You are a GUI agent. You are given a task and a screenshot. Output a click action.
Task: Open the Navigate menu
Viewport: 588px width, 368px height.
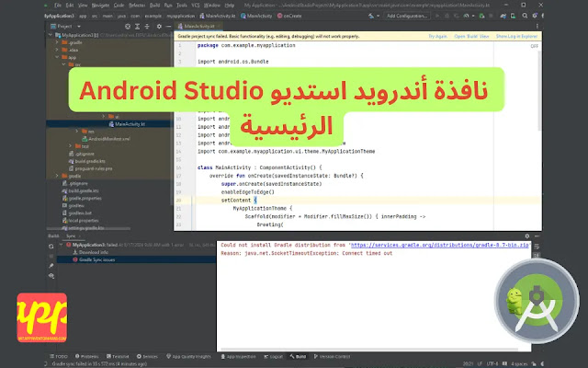click(x=100, y=6)
